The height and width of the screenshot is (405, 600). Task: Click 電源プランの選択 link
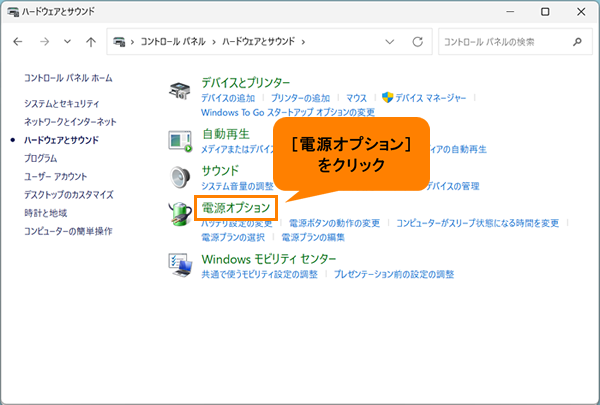(233, 238)
